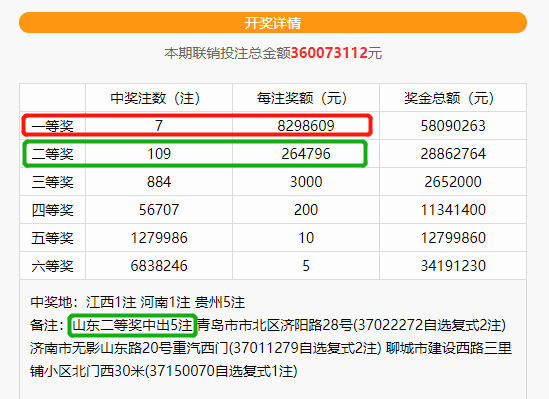
Task: Select the 一等奖 row label
Action: pos(53,126)
